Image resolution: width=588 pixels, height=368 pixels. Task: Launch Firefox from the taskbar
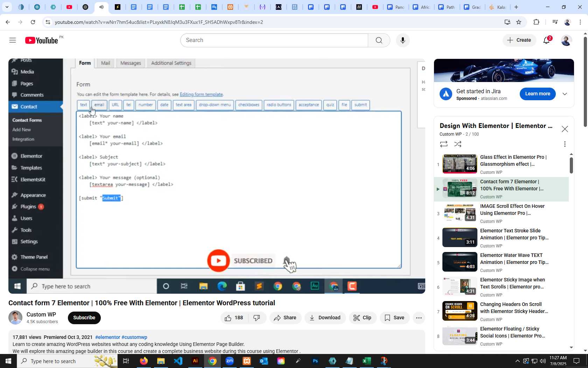click(143, 361)
